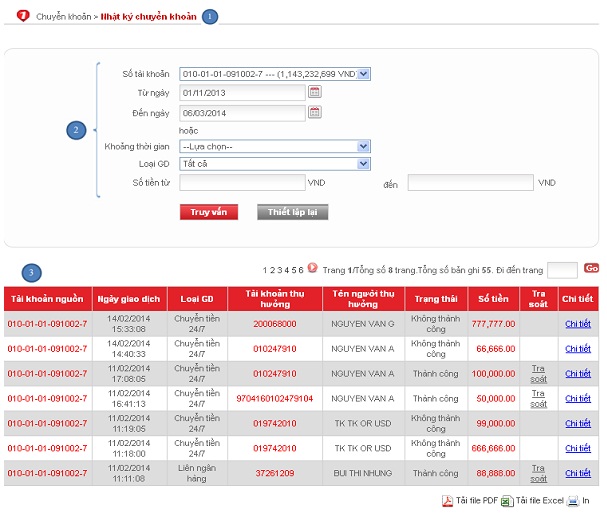Viewport: 607px width, 514px height.
Task: Open Chi tiết for 50,000.00 transaction
Action: click(x=578, y=398)
